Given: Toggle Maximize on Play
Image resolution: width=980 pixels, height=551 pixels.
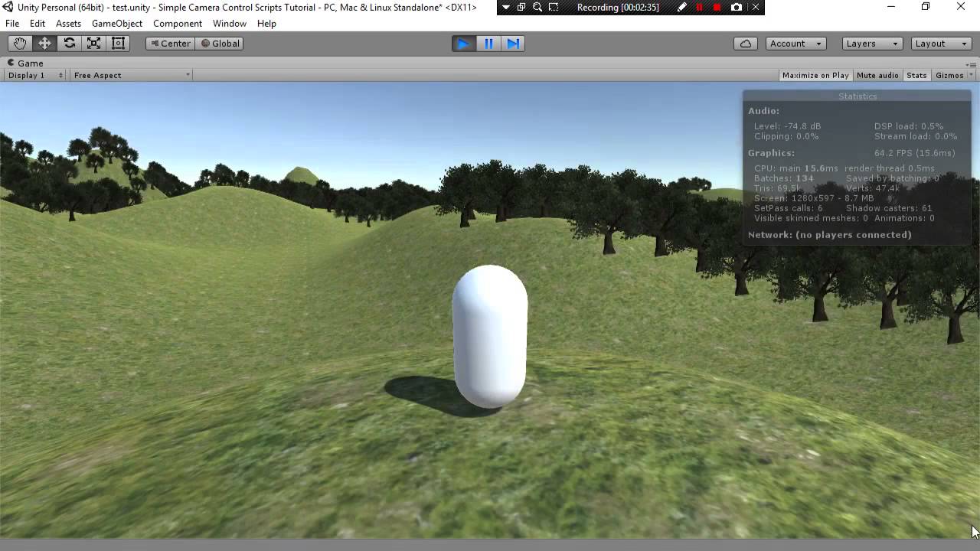Looking at the screenshot, I should tap(814, 75).
